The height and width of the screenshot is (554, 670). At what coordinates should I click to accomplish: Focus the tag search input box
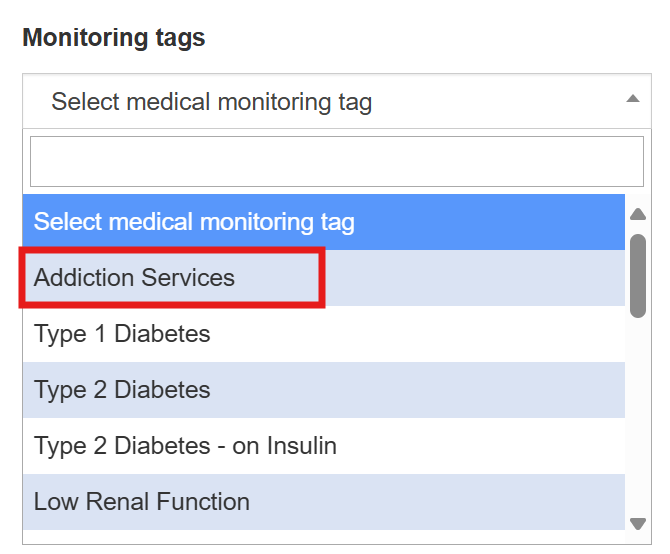coord(336,161)
